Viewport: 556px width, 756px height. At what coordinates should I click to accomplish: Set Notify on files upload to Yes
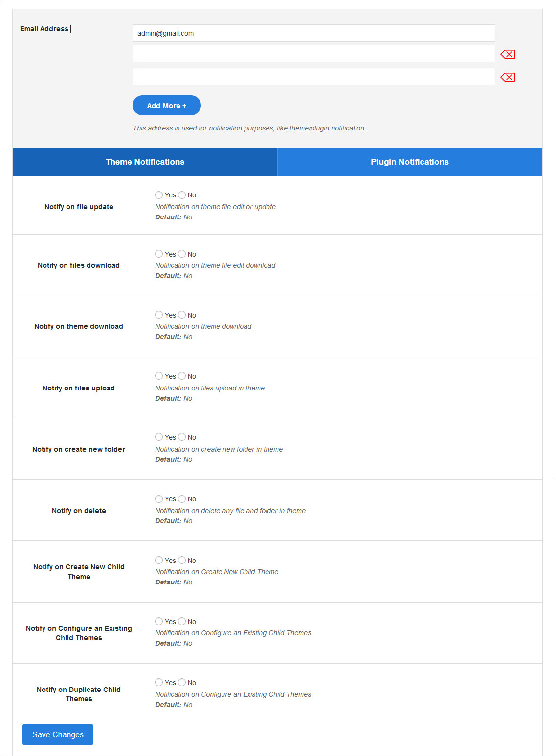(x=159, y=376)
